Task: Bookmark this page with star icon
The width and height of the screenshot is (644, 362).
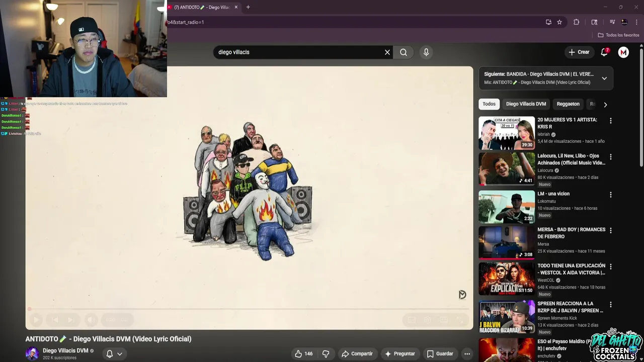Action: (559, 22)
